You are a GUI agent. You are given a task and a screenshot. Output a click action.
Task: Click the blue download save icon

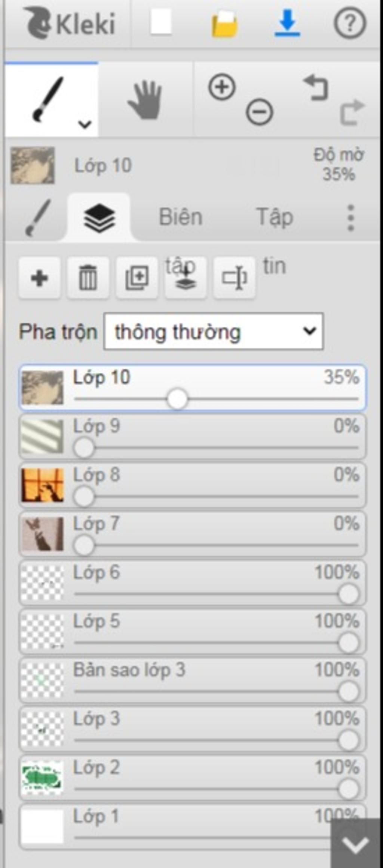point(287,23)
